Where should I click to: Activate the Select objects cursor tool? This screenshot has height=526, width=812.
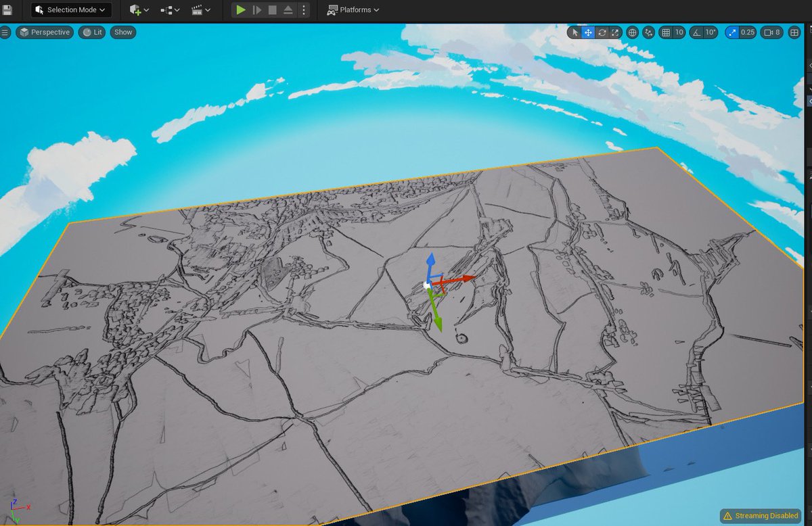point(575,32)
